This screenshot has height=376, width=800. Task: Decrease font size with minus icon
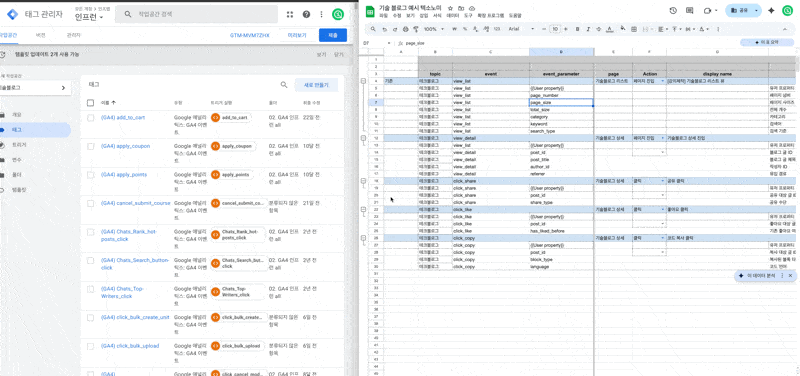(x=544, y=29)
